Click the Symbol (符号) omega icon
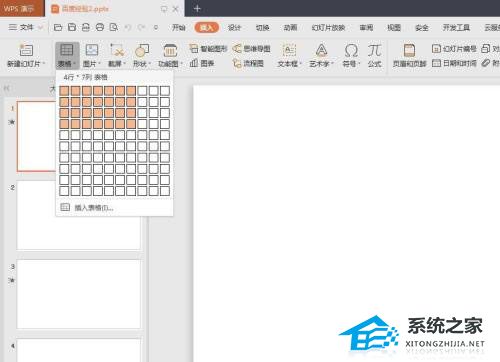The width and height of the screenshot is (500, 362). click(351, 50)
